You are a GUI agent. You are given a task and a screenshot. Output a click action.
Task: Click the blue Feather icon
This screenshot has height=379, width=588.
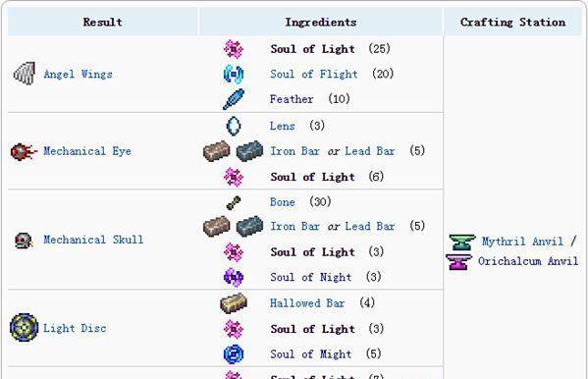pyautogui.click(x=234, y=99)
